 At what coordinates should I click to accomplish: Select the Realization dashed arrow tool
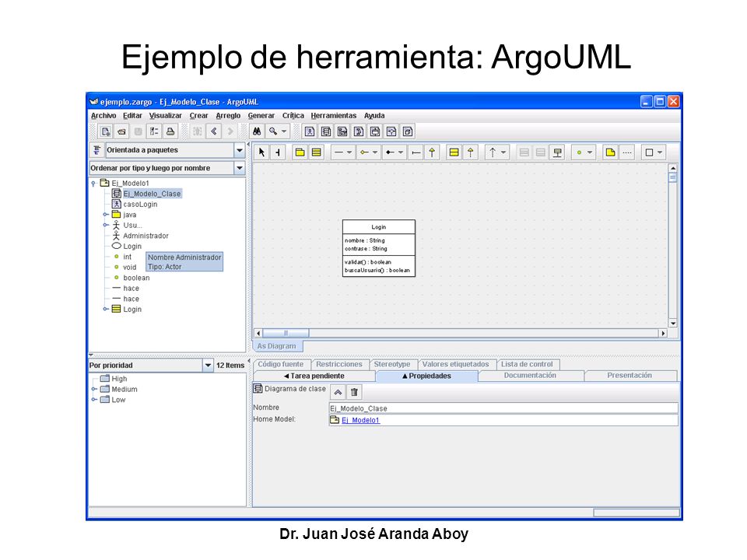click(470, 152)
